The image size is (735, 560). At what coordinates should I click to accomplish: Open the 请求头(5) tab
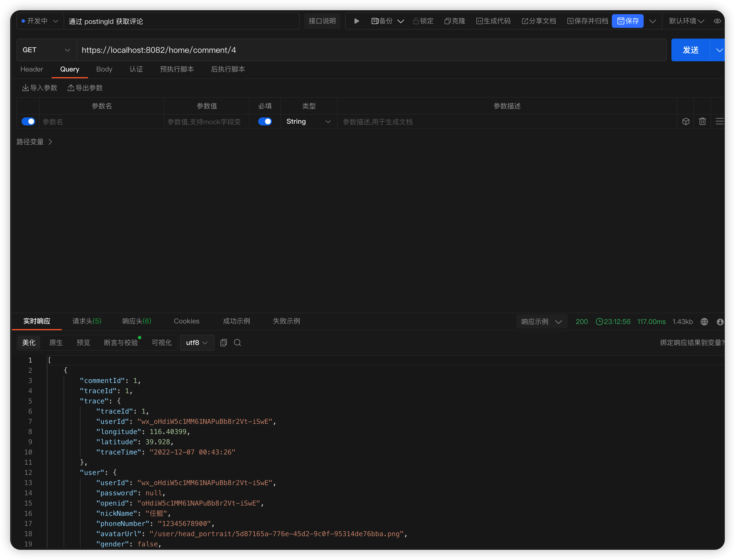pos(87,321)
